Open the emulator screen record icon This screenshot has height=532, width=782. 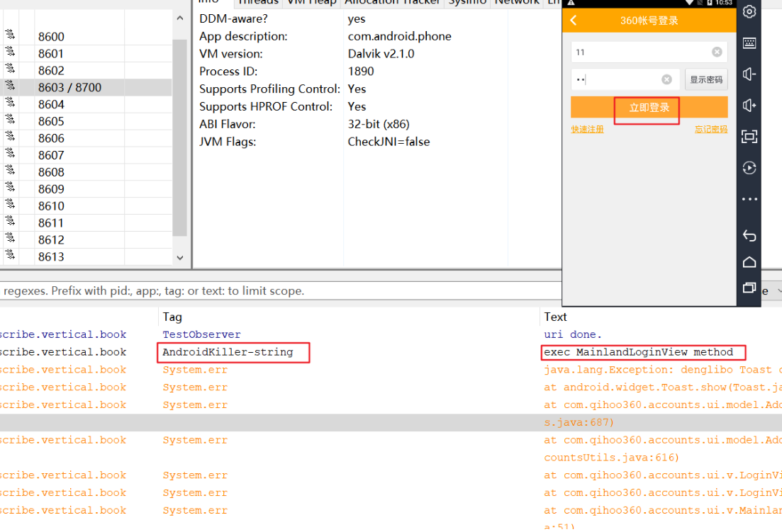[749, 168]
